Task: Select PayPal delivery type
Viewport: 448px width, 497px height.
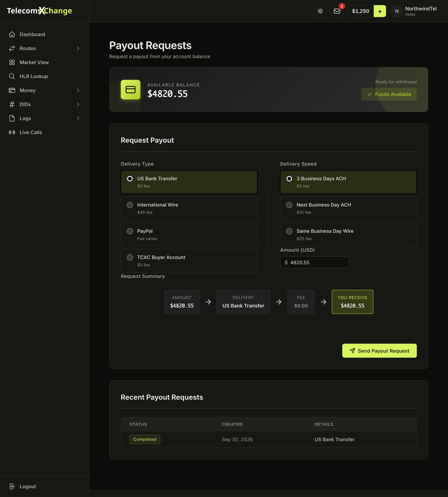Action: pos(189,235)
